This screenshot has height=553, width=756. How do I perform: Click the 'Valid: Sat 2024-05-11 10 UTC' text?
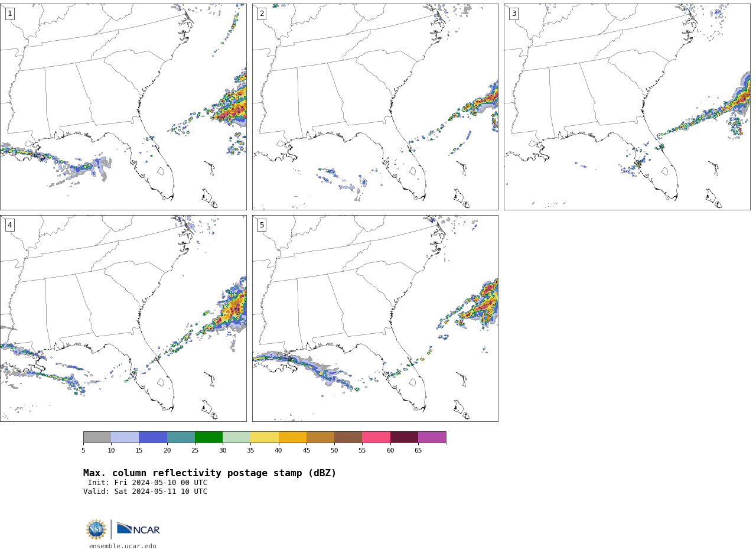(145, 492)
